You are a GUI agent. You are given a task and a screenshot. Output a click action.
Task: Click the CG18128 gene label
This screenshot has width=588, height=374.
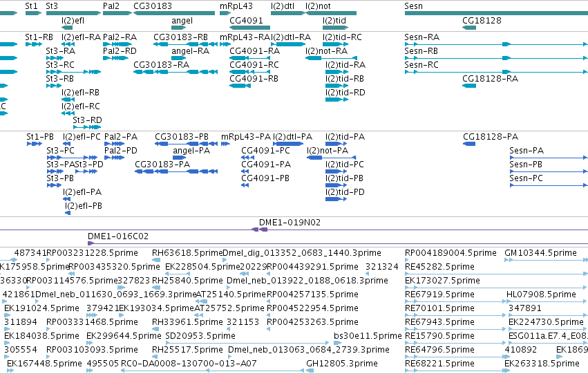482,20
